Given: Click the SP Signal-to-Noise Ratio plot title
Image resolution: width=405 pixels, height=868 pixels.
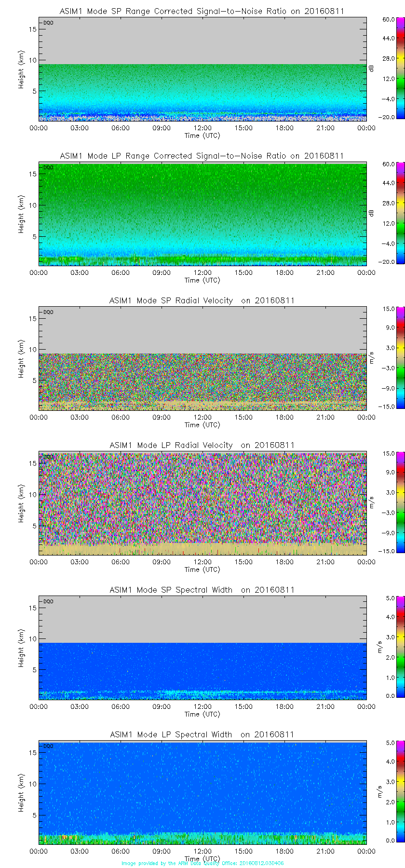Looking at the screenshot, I should [x=202, y=11].
